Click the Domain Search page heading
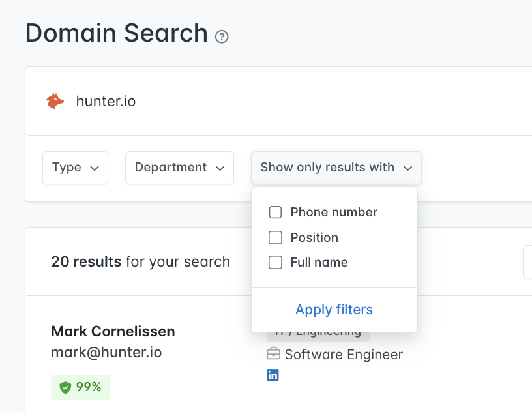The height and width of the screenshot is (412, 532). click(x=116, y=33)
